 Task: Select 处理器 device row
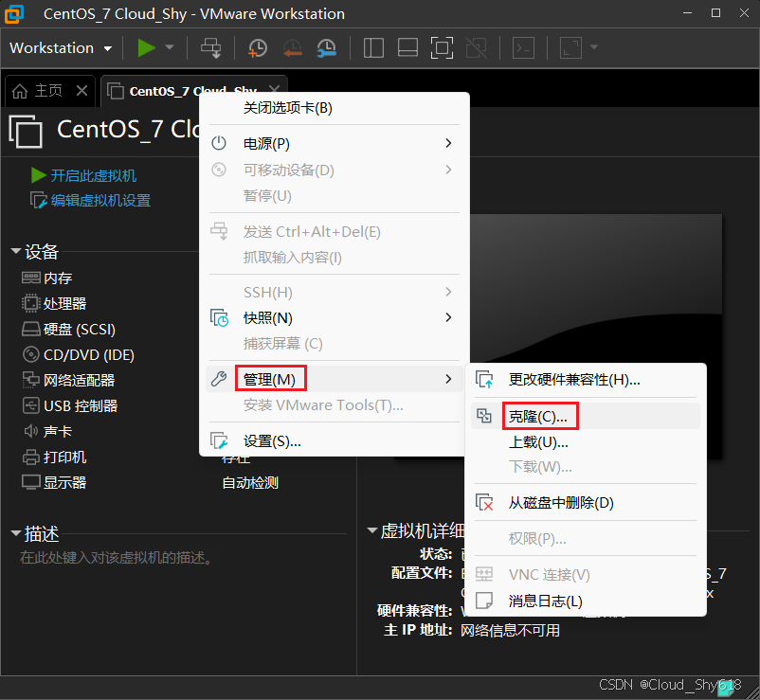pos(54,304)
